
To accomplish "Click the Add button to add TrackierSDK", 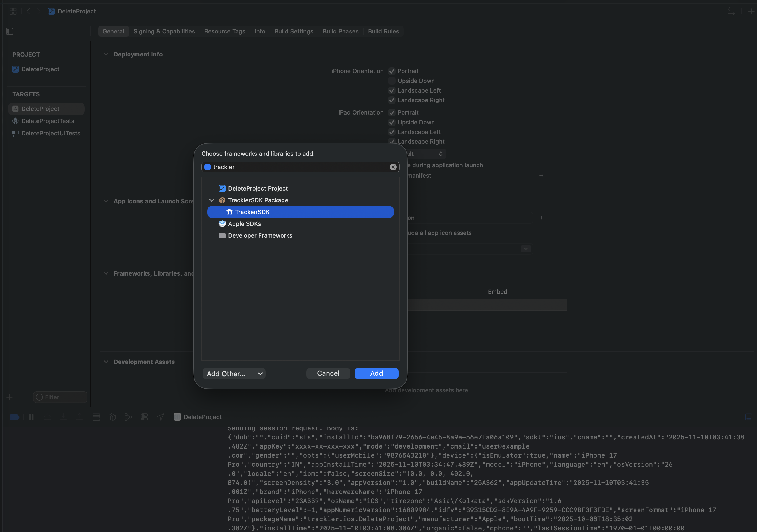I will click(376, 373).
